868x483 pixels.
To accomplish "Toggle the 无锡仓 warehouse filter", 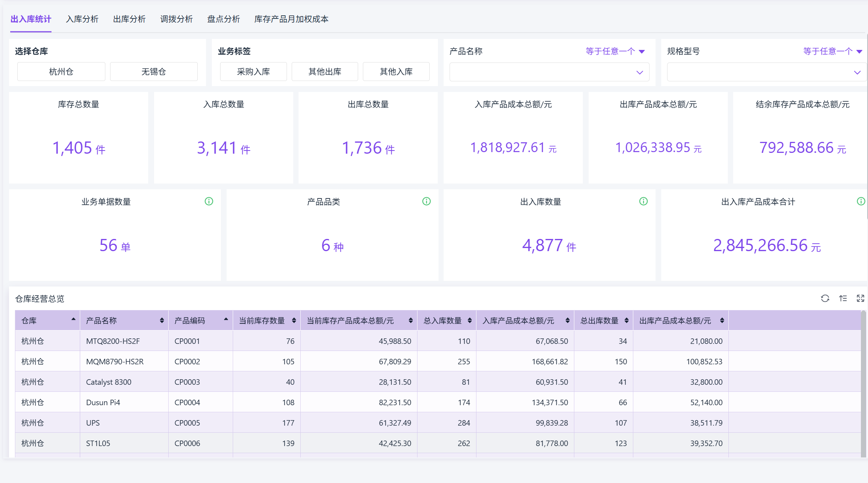I will click(x=154, y=72).
